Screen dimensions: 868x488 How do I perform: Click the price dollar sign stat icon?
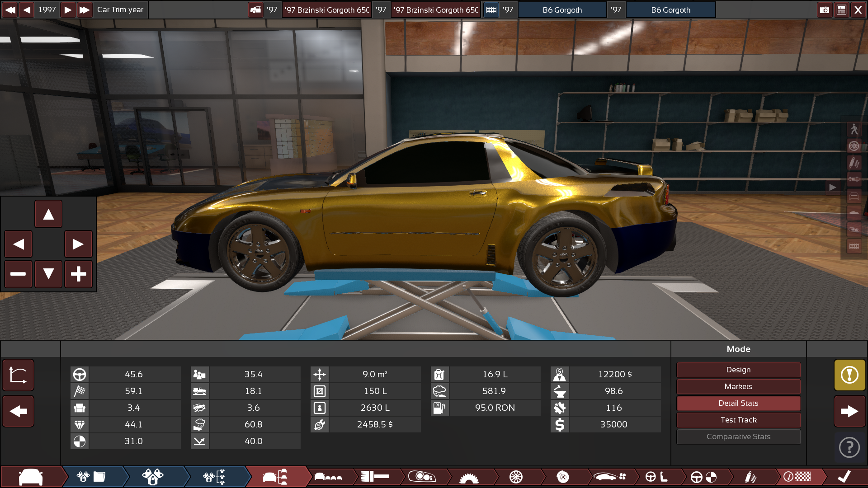coord(560,425)
